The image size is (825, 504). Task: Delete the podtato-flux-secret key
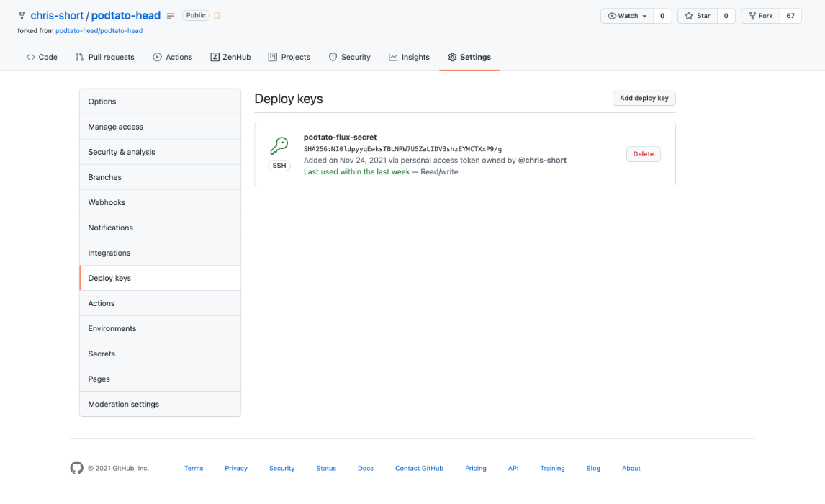[643, 154]
